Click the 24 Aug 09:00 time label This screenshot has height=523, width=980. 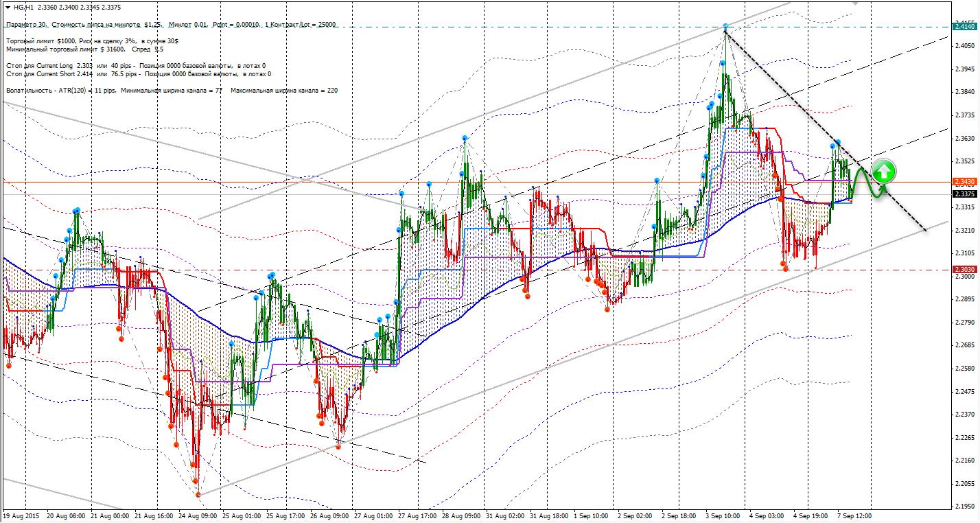198,514
